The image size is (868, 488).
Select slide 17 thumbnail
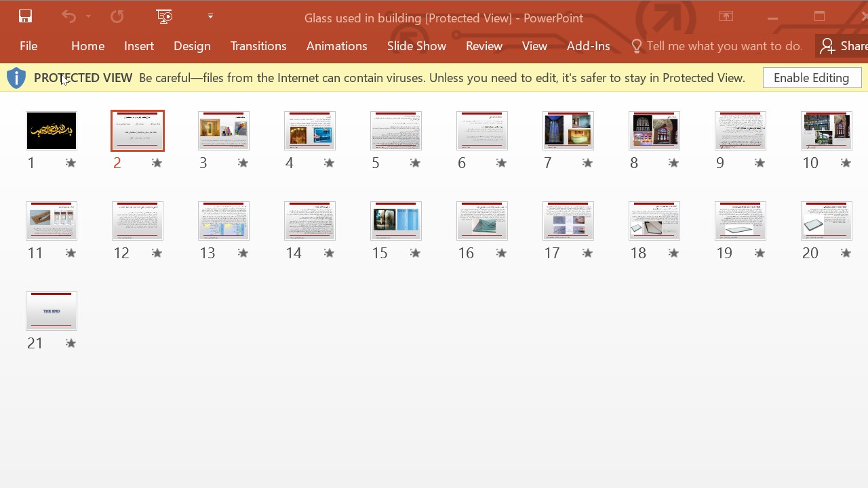[568, 221]
